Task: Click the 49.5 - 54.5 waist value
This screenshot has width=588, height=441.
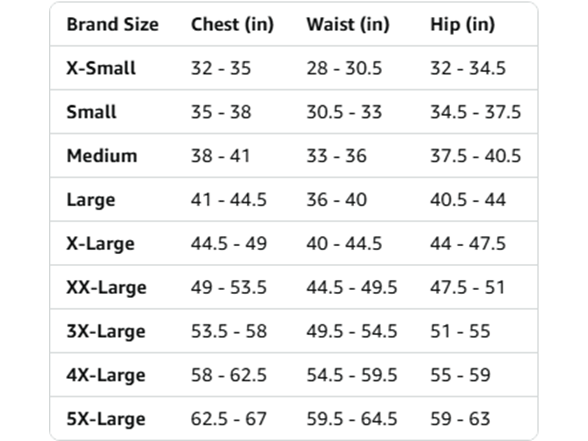Action: [352, 332]
